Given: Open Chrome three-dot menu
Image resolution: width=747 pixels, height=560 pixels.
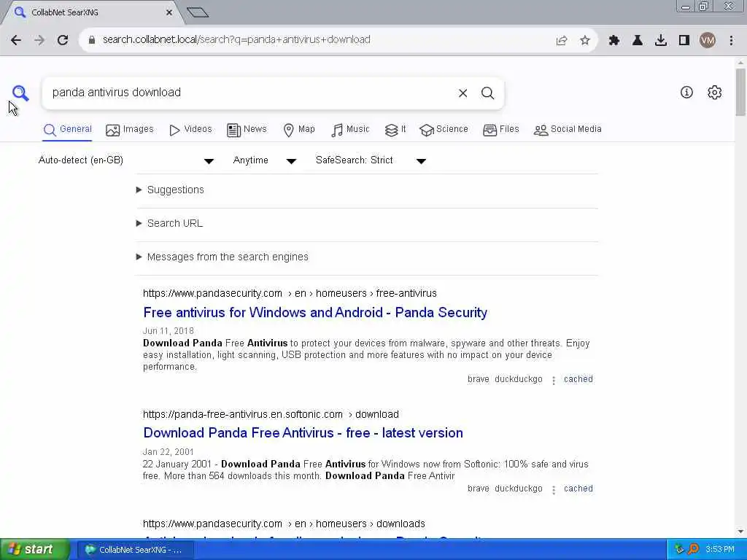Looking at the screenshot, I should pyautogui.click(x=731, y=41).
